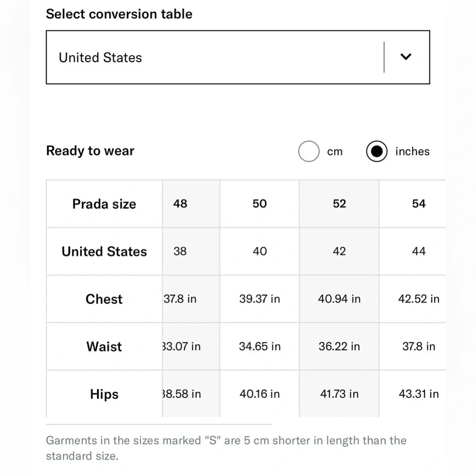The image size is (476, 476).
Task: Click the Prada size 52 column header
Action: point(339,204)
